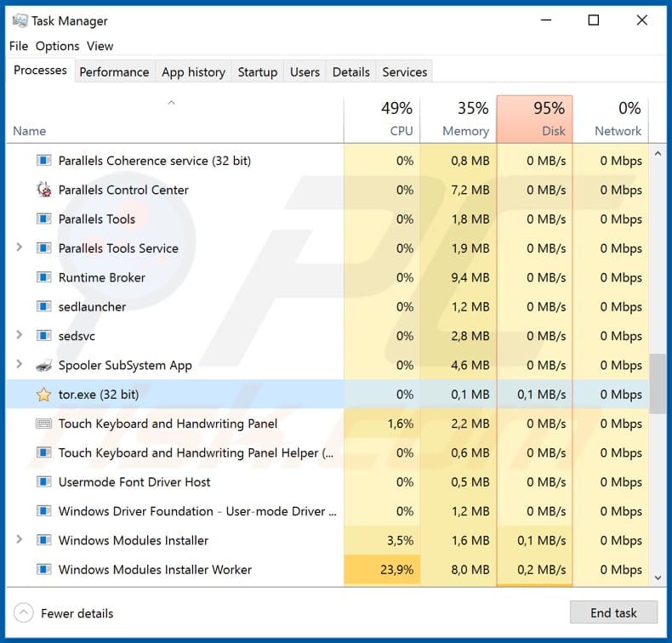672x643 pixels.
Task: Switch to the Performance tab
Action: (114, 72)
